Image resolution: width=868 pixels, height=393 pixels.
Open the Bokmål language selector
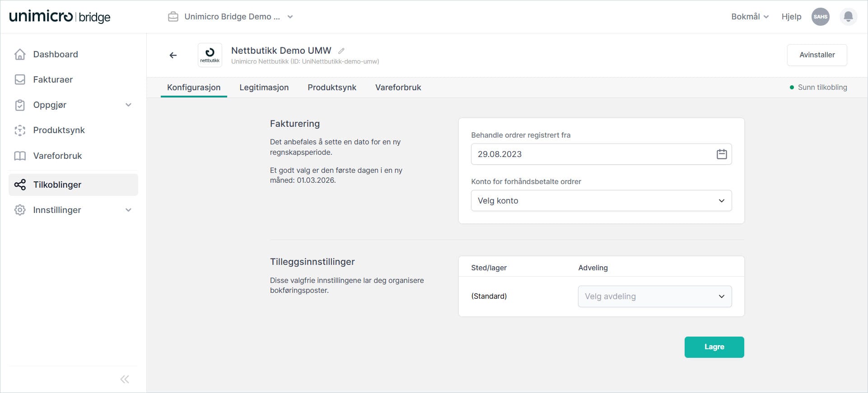(x=750, y=17)
